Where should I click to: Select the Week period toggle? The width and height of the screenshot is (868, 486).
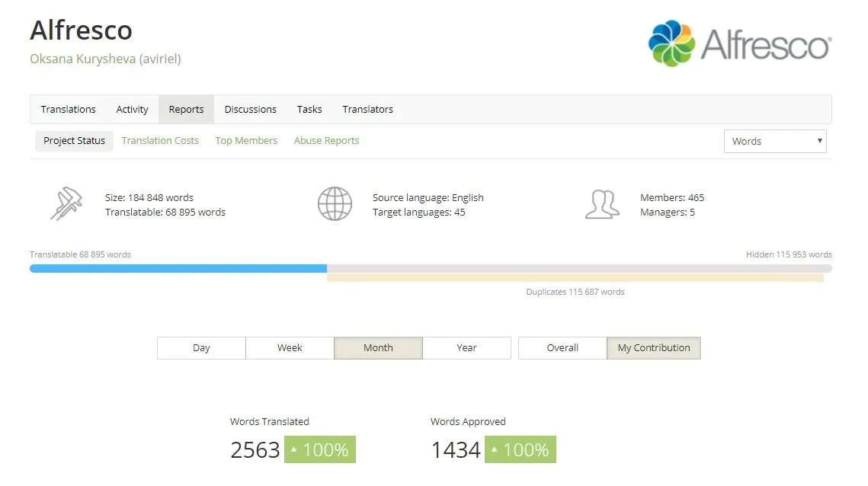(290, 347)
